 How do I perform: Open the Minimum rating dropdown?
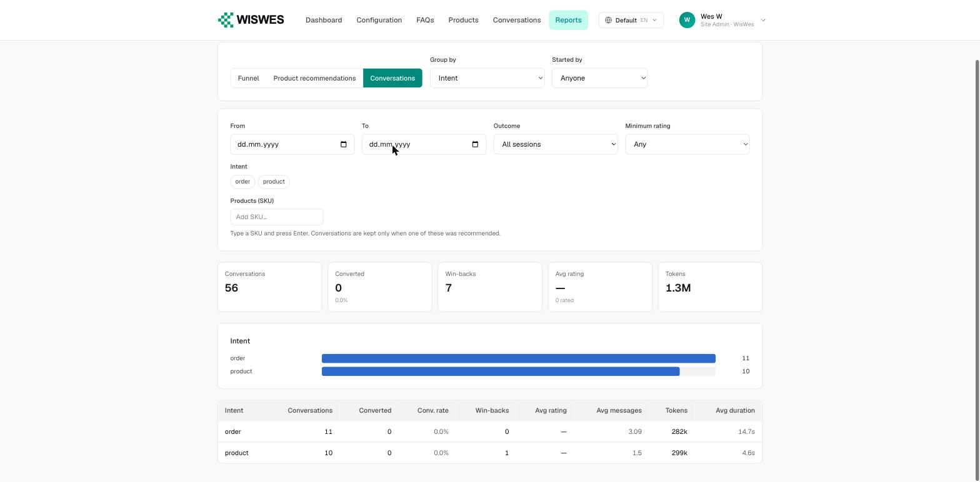[687, 144]
